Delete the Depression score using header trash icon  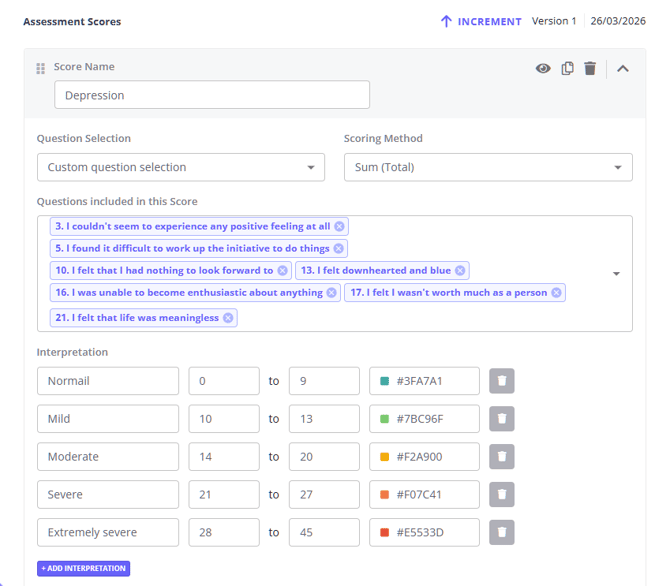(590, 68)
